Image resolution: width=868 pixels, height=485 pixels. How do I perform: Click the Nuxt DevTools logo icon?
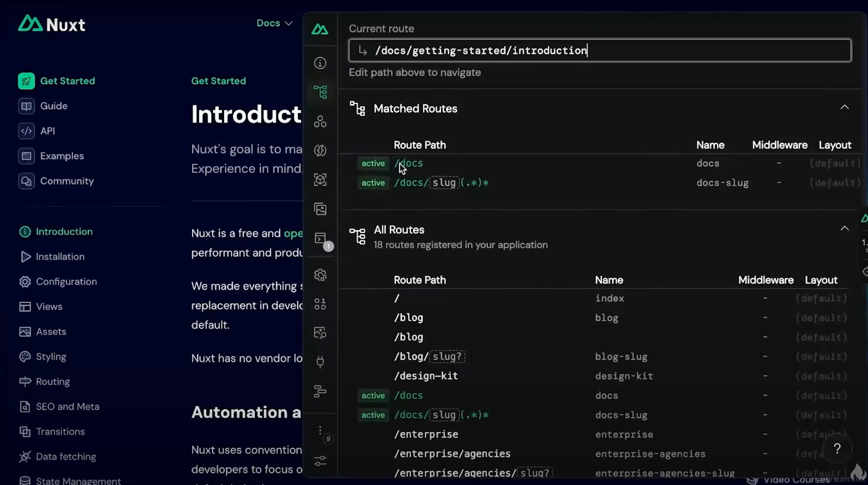tap(319, 30)
